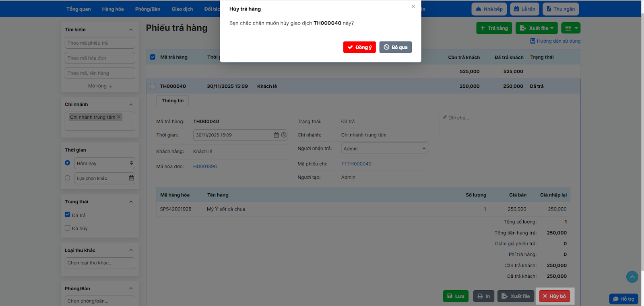The height and width of the screenshot is (306, 644).
Task: Click the TH000040 row code
Action: click(x=173, y=86)
